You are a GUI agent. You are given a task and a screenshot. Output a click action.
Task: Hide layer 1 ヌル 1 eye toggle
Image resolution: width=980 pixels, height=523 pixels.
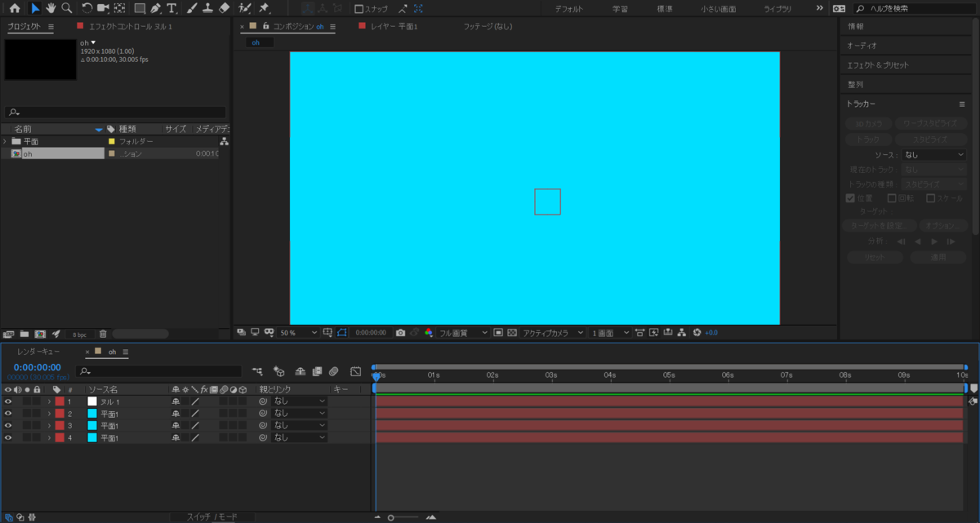(8, 401)
